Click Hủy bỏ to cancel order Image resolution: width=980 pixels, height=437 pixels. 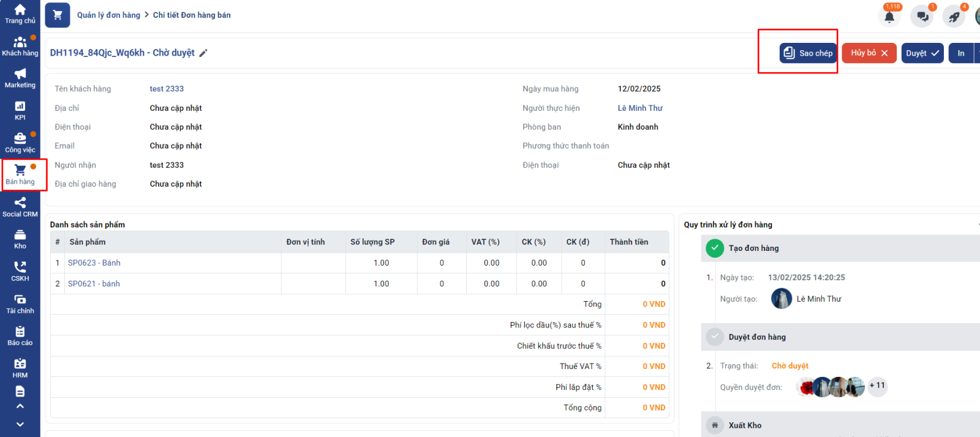869,53
